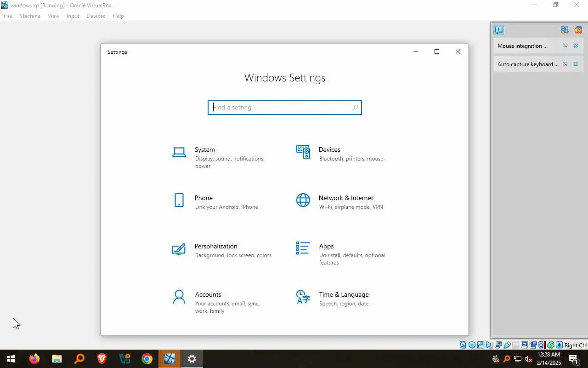588x368 pixels.
Task: Click the Find a setting search field
Action: 285,108
